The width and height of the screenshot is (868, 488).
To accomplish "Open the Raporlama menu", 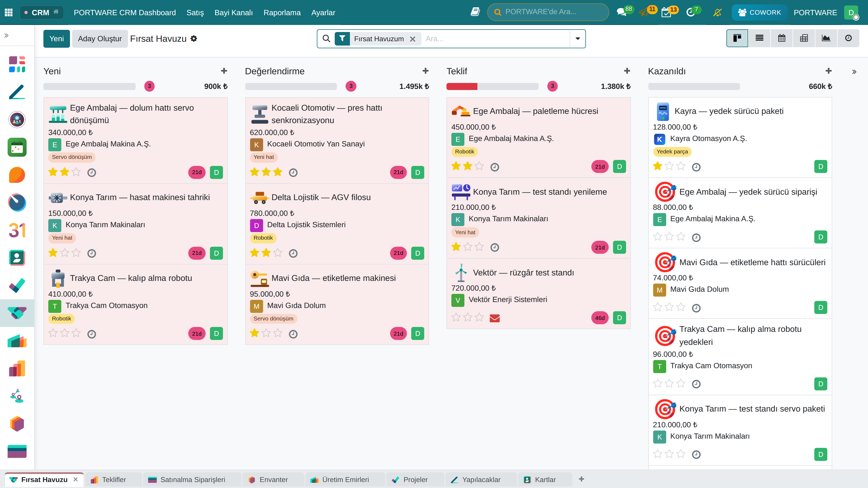I will click(282, 12).
